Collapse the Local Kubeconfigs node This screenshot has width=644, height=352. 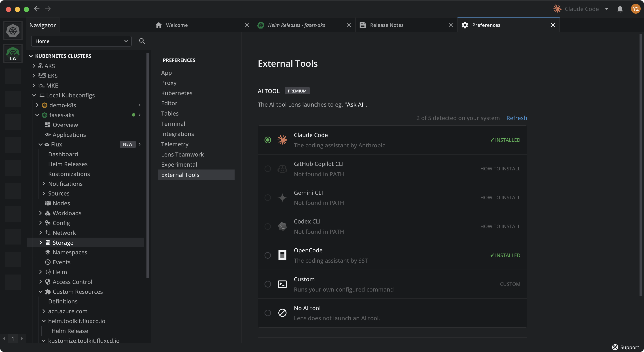click(x=34, y=95)
